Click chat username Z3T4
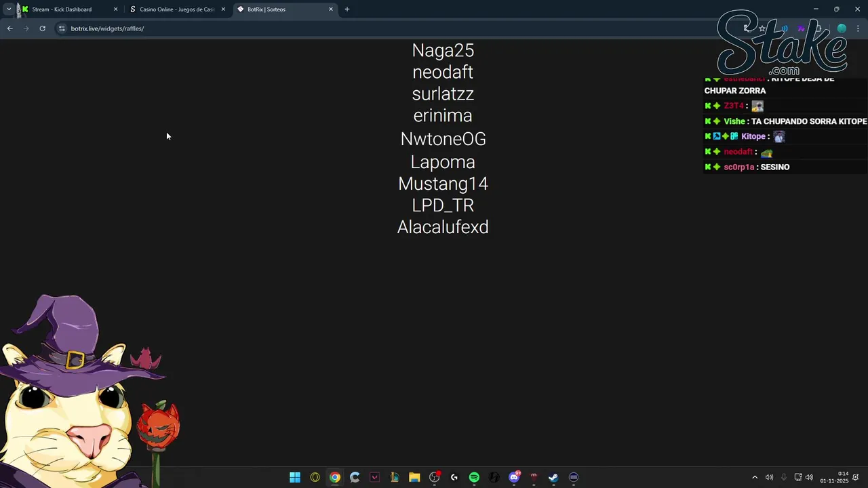Screen dimensions: 868x488 pyautogui.click(x=734, y=106)
